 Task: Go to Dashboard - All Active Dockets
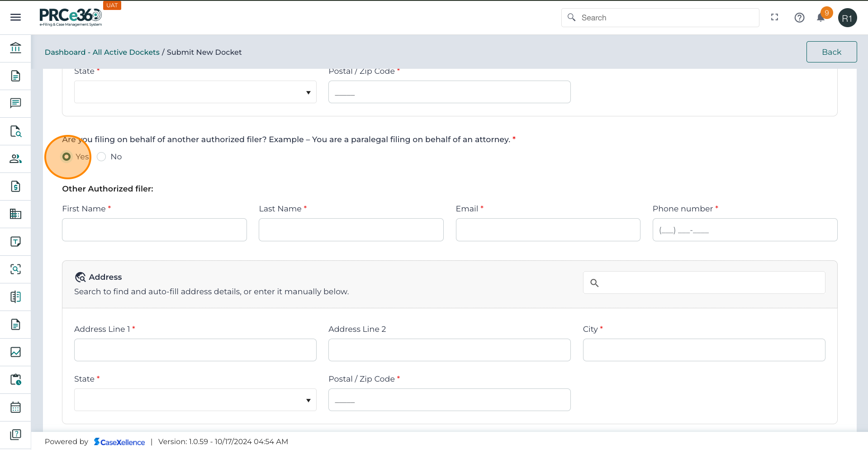pos(102,52)
